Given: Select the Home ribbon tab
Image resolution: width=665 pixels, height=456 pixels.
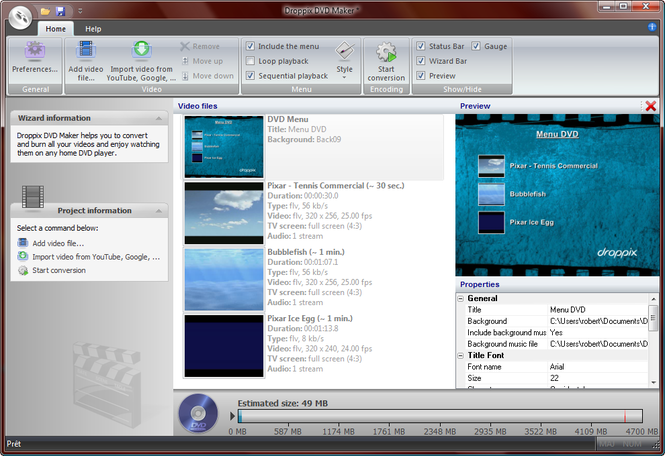Looking at the screenshot, I should tap(56, 29).
